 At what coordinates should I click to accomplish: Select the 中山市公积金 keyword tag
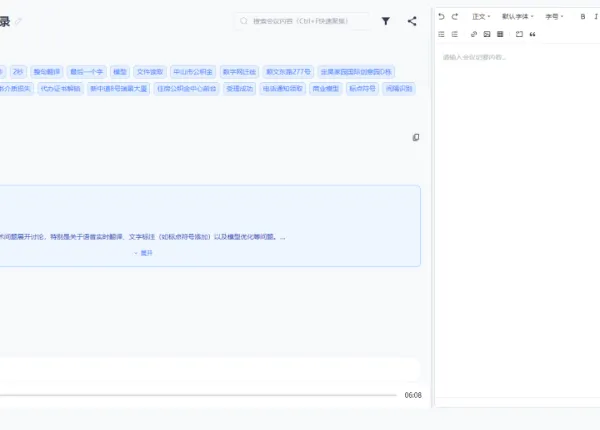193,72
